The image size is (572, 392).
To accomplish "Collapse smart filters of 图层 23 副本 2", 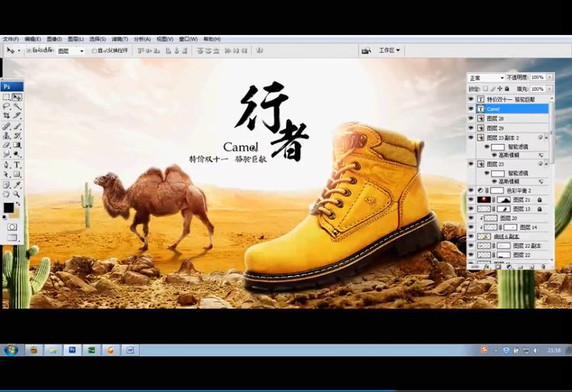I will click(x=547, y=137).
